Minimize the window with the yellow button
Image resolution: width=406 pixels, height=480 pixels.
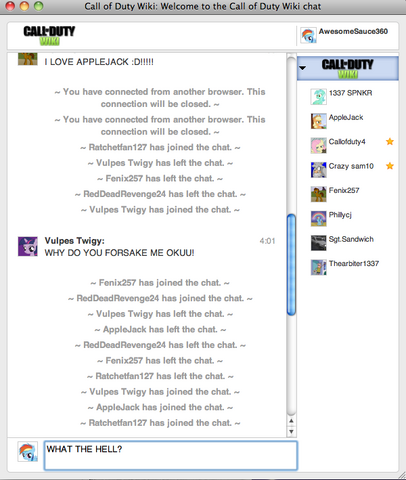click(x=24, y=6)
